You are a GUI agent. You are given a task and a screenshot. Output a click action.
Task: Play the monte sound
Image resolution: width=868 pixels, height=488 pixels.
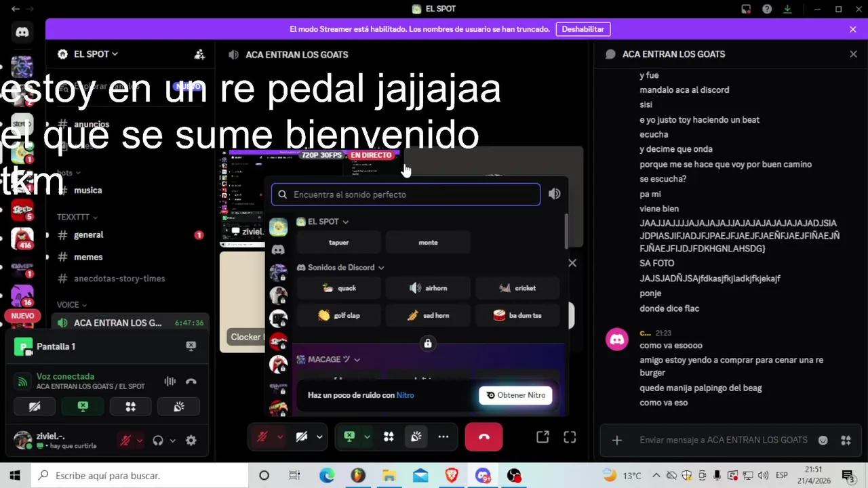428,243
